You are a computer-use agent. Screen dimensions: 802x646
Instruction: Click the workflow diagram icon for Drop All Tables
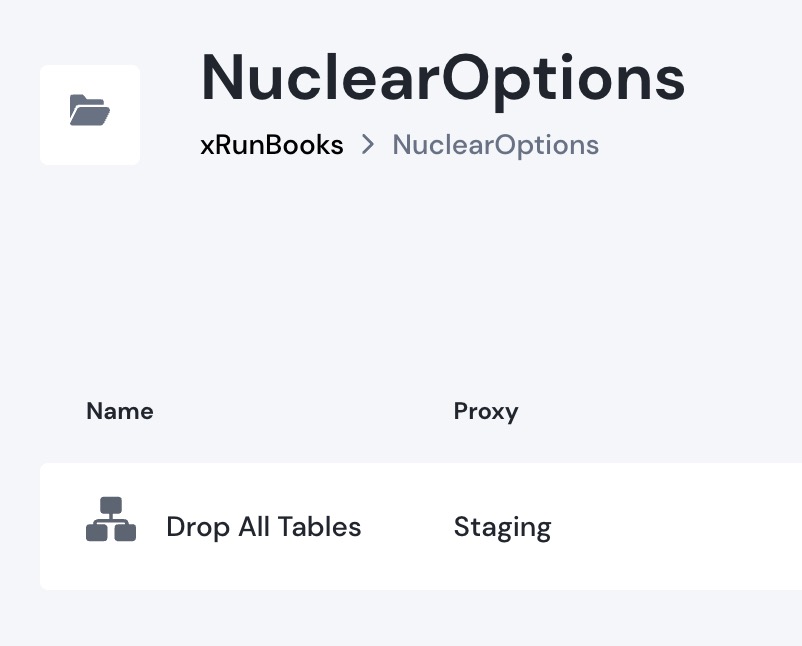click(111, 520)
